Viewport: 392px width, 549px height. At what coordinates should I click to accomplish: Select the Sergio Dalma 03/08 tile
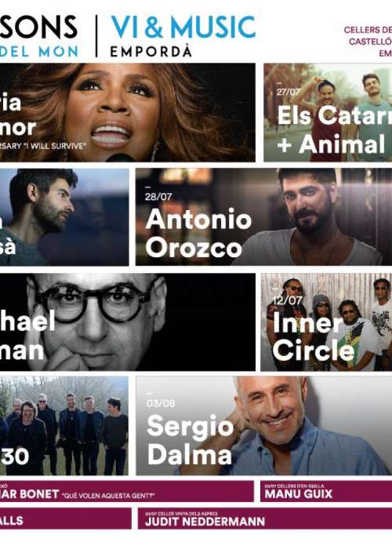click(264, 426)
